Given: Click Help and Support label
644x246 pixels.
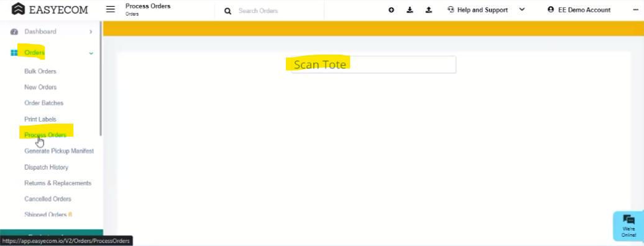Looking at the screenshot, I should click(x=482, y=10).
